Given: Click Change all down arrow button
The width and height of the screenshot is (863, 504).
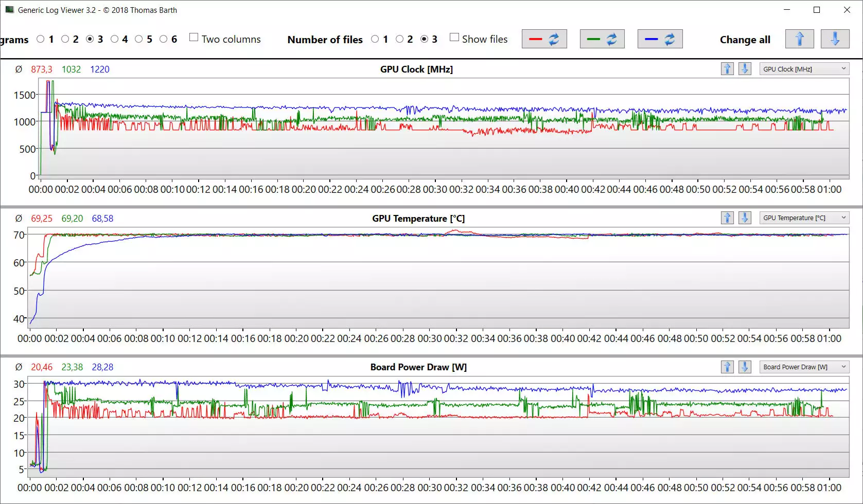Looking at the screenshot, I should tap(834, 39).
